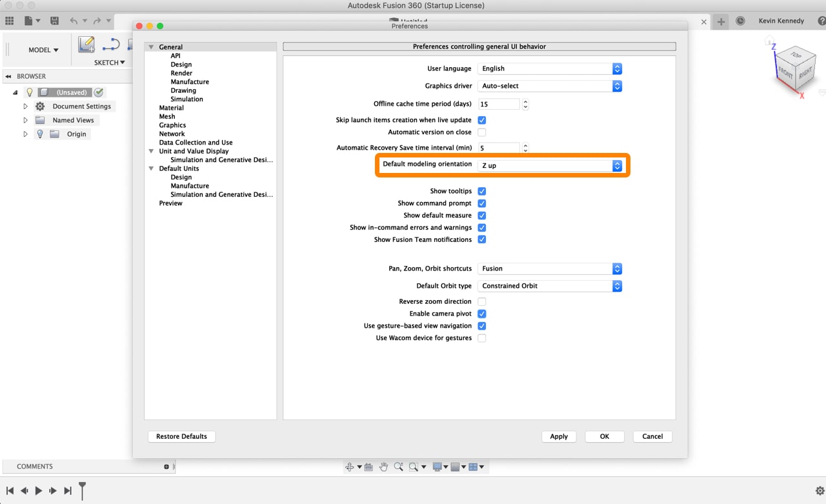Collapse the General tree section
Screen dimensions: 826x504
151,47
